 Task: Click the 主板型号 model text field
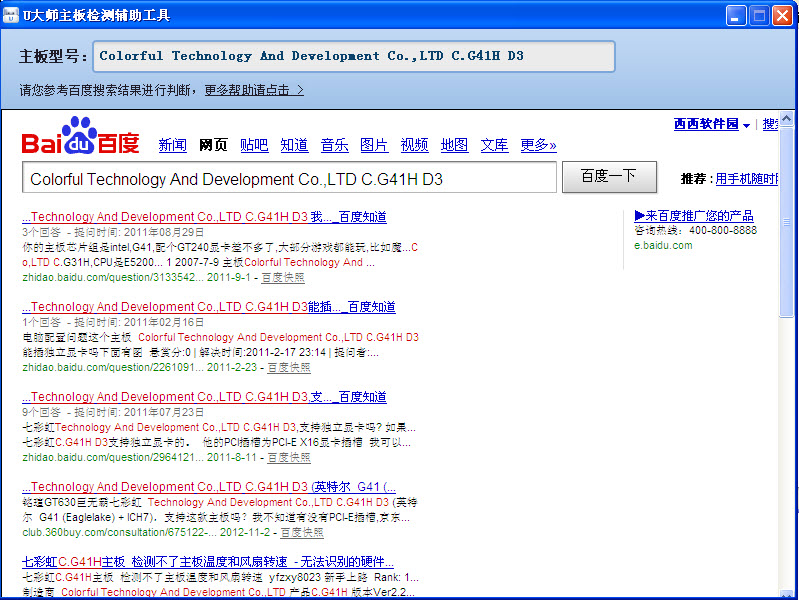click(x=354, y=57)
